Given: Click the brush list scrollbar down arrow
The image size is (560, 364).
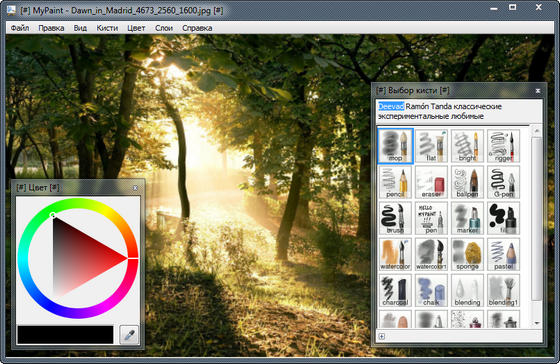Looking at the screenshot, I should (536, 323).
